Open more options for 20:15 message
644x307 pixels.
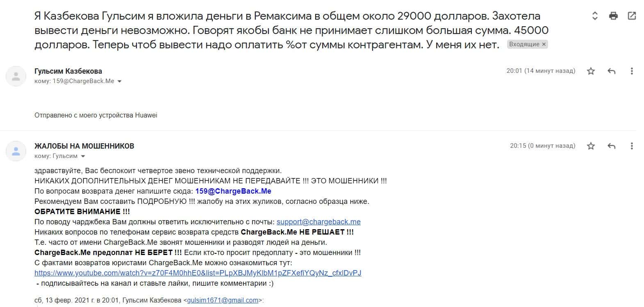click(x=632, y=146)
